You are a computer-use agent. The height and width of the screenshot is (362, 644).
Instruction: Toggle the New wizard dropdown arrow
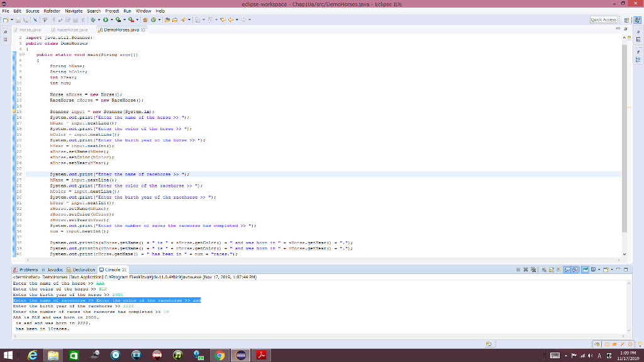(12, 19)
